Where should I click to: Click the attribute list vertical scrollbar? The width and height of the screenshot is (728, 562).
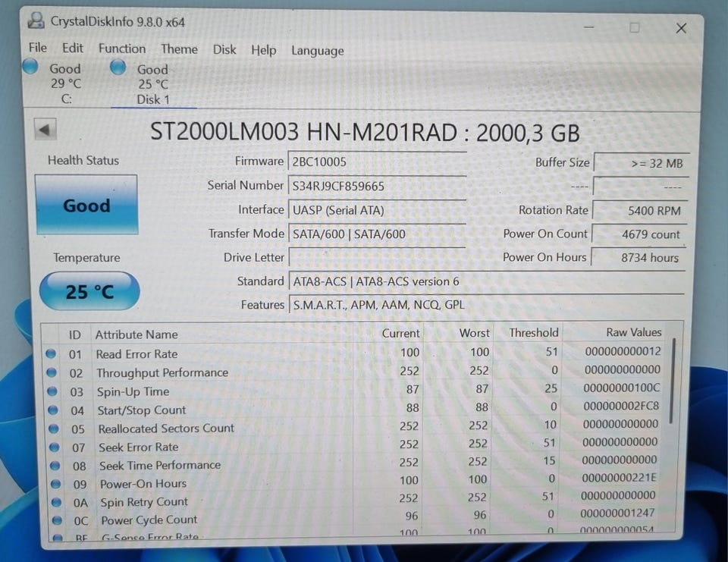click(x=673, y=381)
